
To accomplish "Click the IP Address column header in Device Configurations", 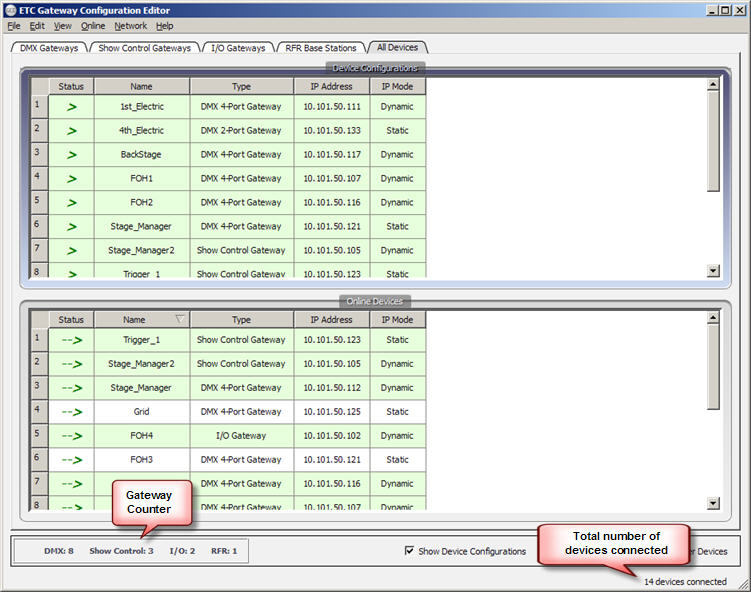I will (x=331, y=87).
